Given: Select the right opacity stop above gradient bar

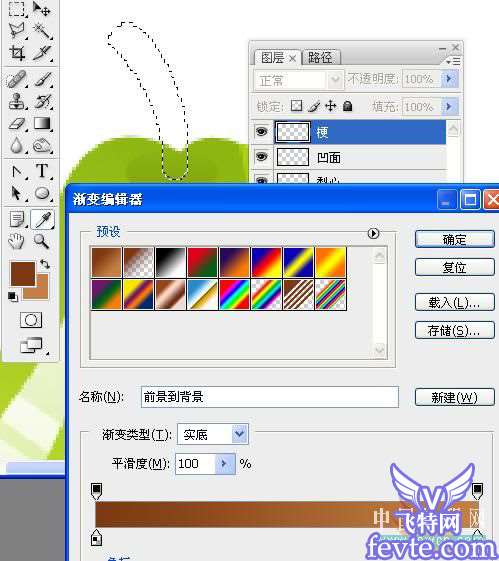Looking at the screenshot, I should coord(478,491).
